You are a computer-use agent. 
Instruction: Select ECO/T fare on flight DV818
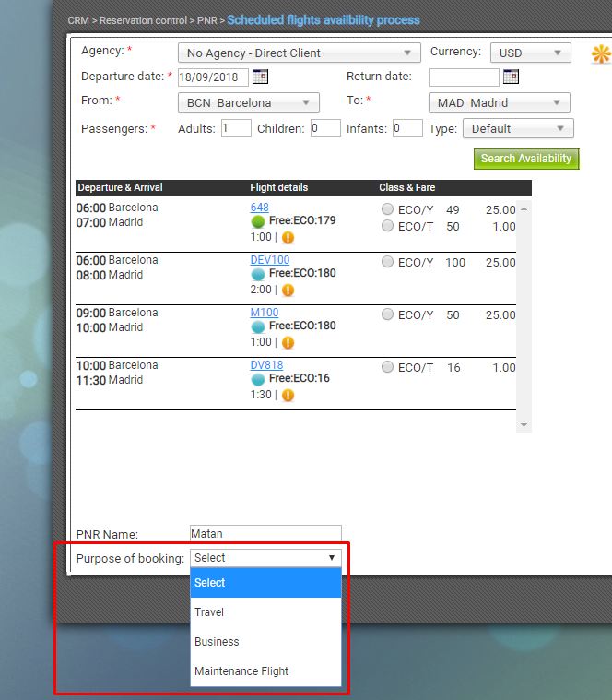387,367
